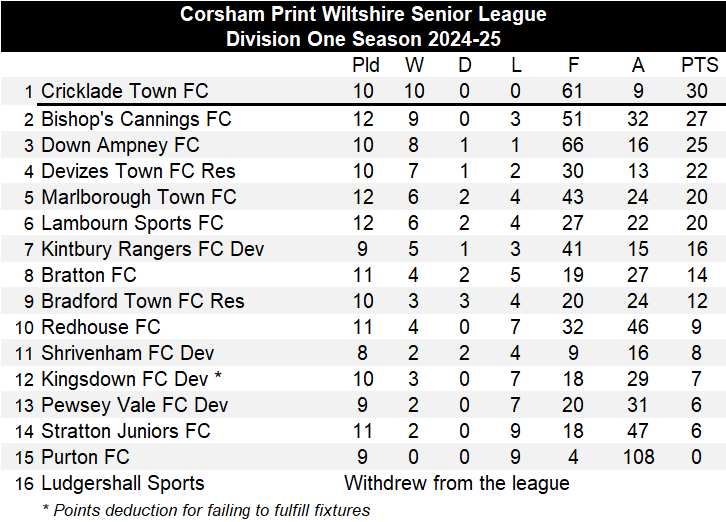The image size is (726, 522).
Task: Click Marlborough Town FC in the table
Action: (138, 197)
